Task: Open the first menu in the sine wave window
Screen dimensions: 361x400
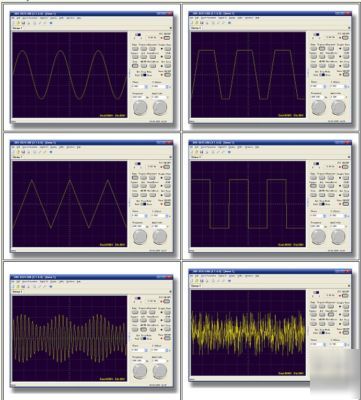Action: (x=13, y=18)
